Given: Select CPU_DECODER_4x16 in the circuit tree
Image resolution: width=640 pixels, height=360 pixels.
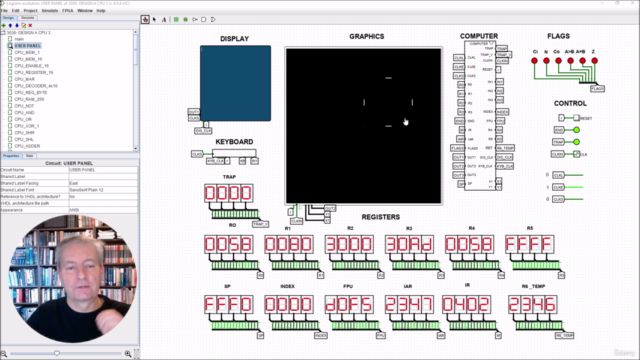Looking at the screenshot, I should pos(36,86).
